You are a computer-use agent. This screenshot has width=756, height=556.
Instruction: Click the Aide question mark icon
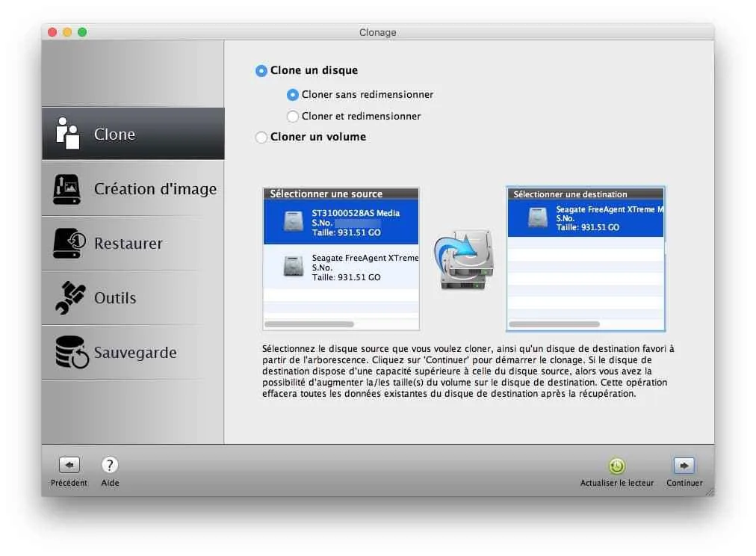(x=110, y=465)
